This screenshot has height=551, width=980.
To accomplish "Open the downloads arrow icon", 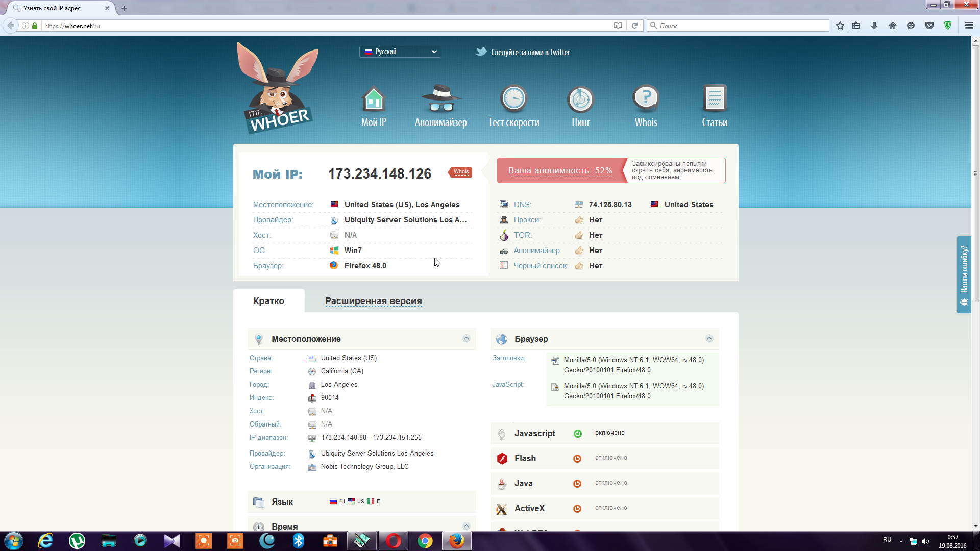I will 874,26.
